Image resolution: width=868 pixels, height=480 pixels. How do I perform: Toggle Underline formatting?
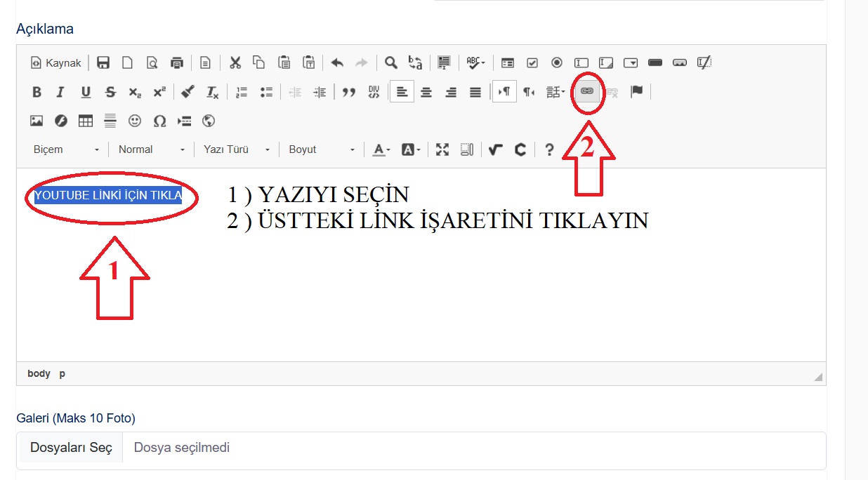coord(86,92)
